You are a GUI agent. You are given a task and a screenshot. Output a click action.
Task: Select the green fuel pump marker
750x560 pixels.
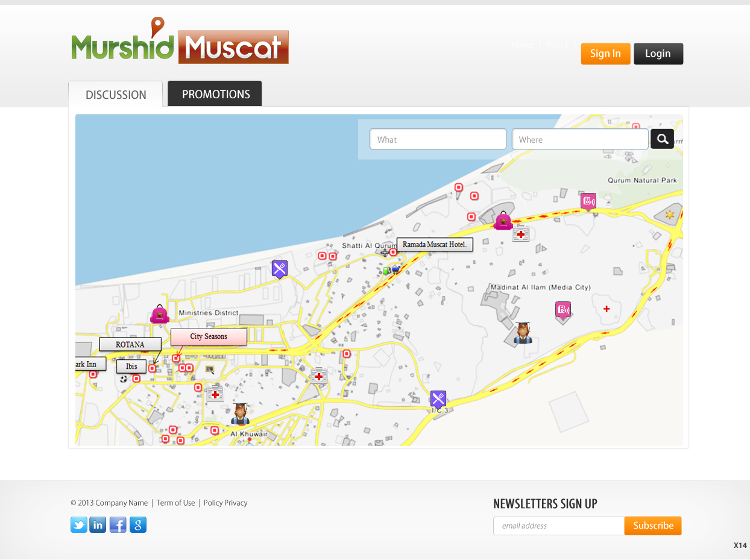386,271
